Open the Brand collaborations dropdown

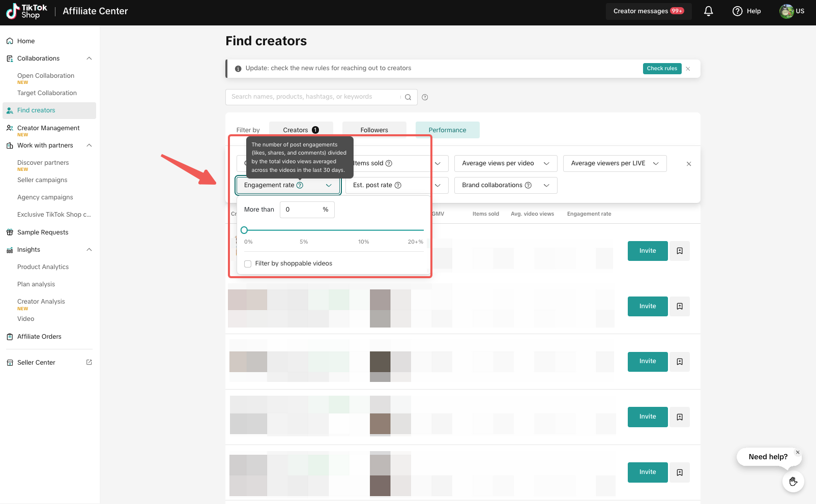coord(505,185)
